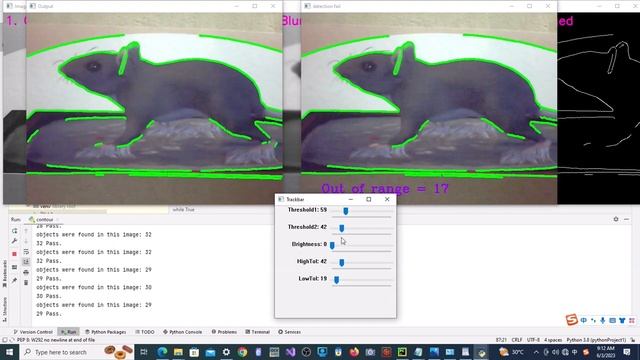Click the LowTol slider handle
The width and height of the screenshot is (640, 360).
(x=336, y=280)
